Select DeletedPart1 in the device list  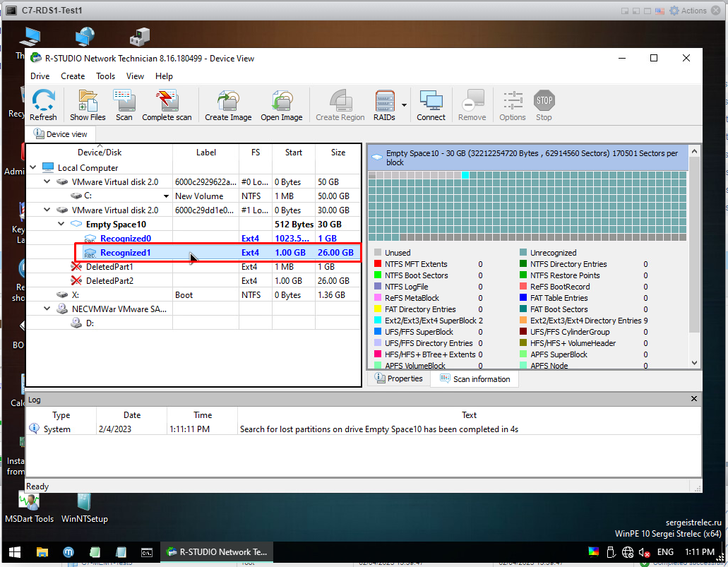coord(109,267)
